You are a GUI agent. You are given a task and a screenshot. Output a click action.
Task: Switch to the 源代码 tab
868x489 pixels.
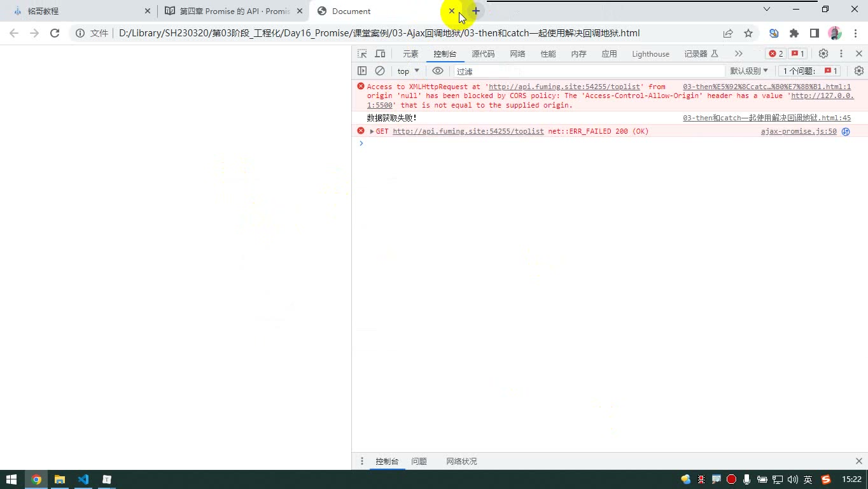[x=483, y=54]
